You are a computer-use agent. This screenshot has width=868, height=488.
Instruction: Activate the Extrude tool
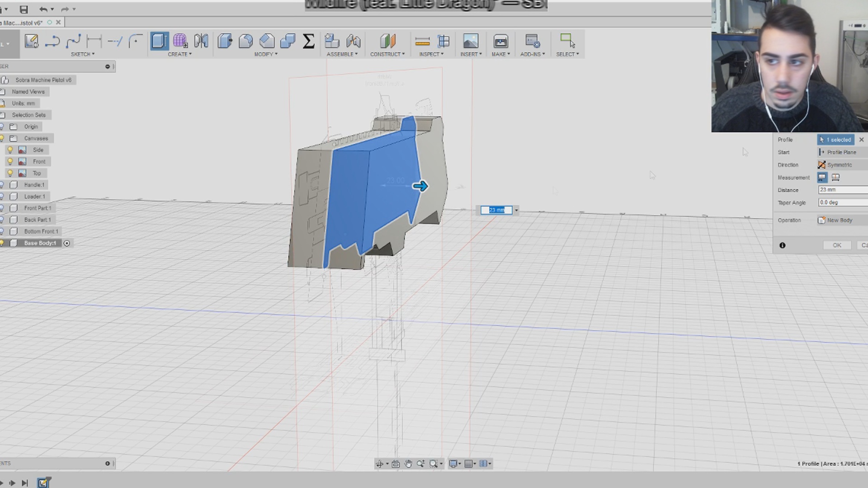tap(160, 41)
